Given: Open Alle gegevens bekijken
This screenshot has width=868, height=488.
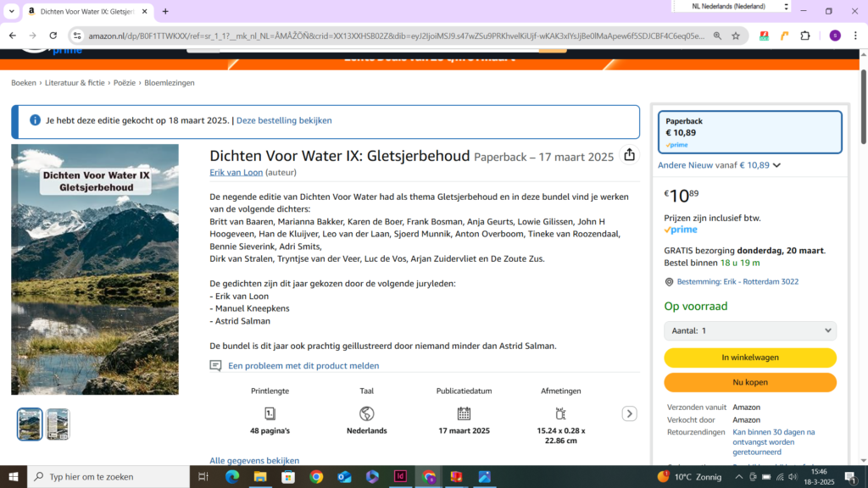Looking at the screenshot, I should (254, 460).
